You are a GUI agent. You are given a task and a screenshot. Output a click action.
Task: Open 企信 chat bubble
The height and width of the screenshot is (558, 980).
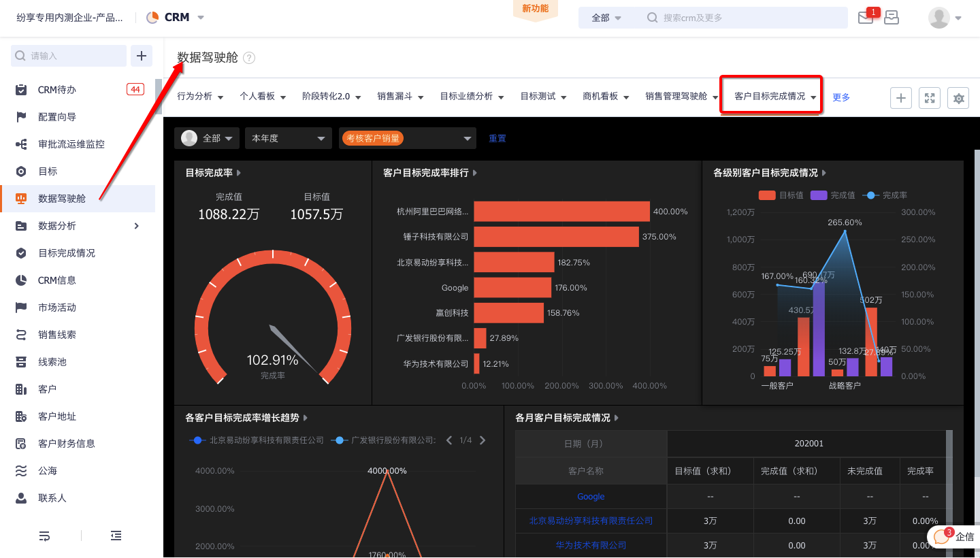point(953,536)
